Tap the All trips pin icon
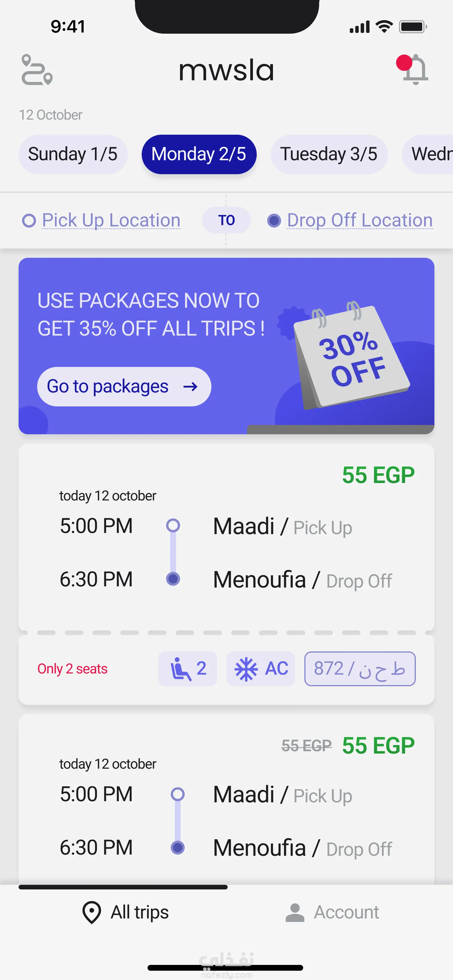The width and height of the screenshot is (453, 980). tap(92, 912)
